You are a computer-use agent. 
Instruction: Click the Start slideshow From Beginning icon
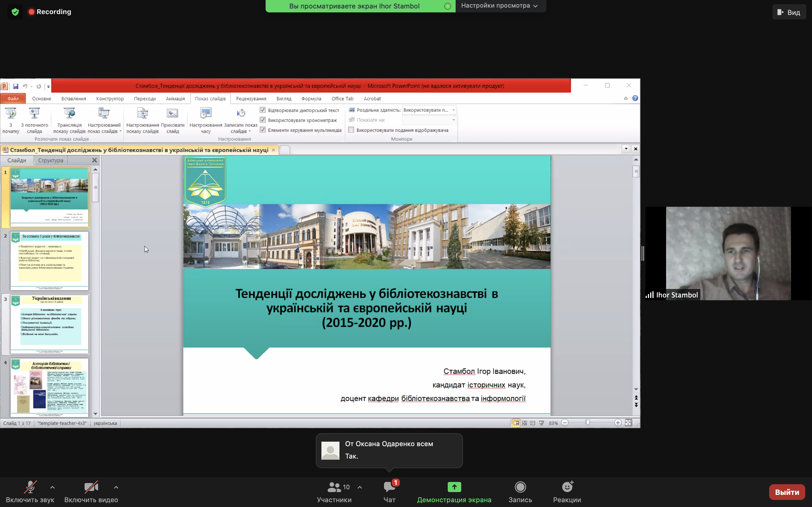(11, 113)
